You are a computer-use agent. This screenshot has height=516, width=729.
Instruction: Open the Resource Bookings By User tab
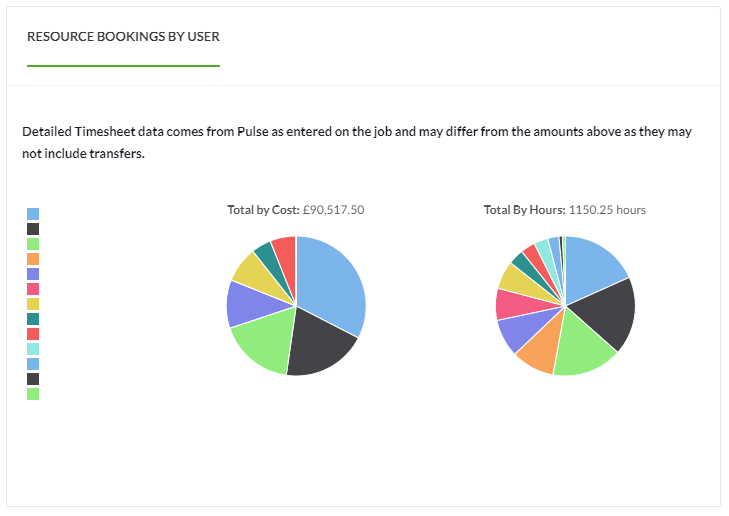tap(123, 37)
